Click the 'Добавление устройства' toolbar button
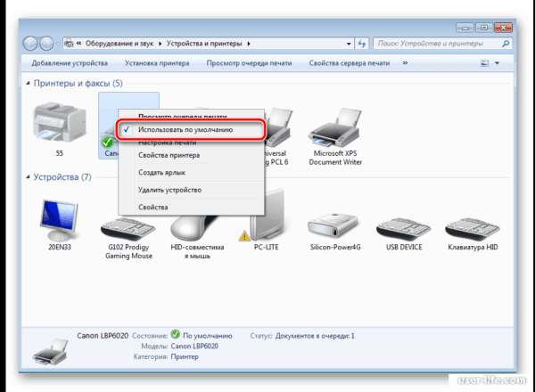 (70, 63)
